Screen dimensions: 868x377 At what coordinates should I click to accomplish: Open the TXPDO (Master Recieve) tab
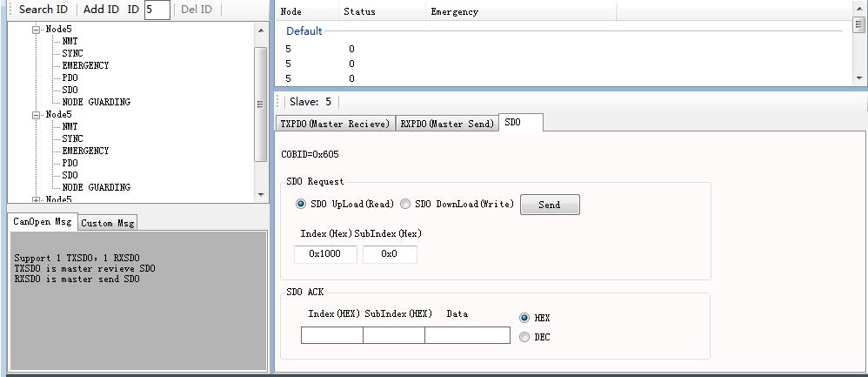[336, 124]
